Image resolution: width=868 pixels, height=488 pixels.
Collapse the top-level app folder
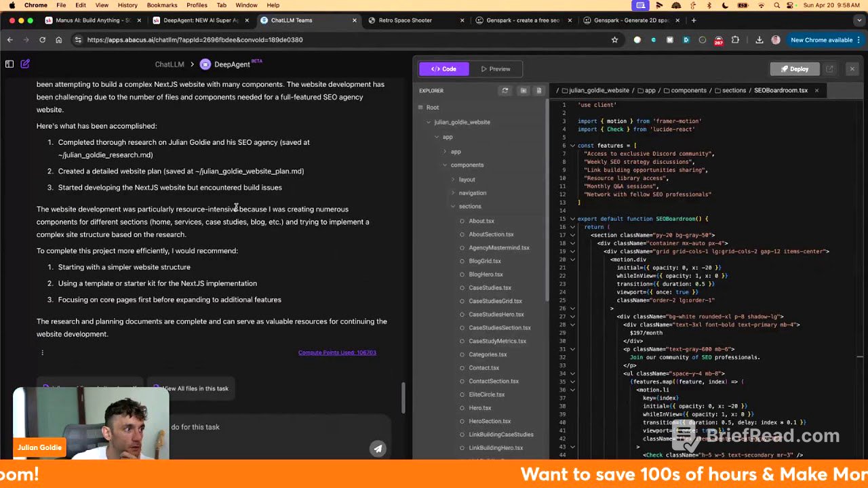[437, 137]
